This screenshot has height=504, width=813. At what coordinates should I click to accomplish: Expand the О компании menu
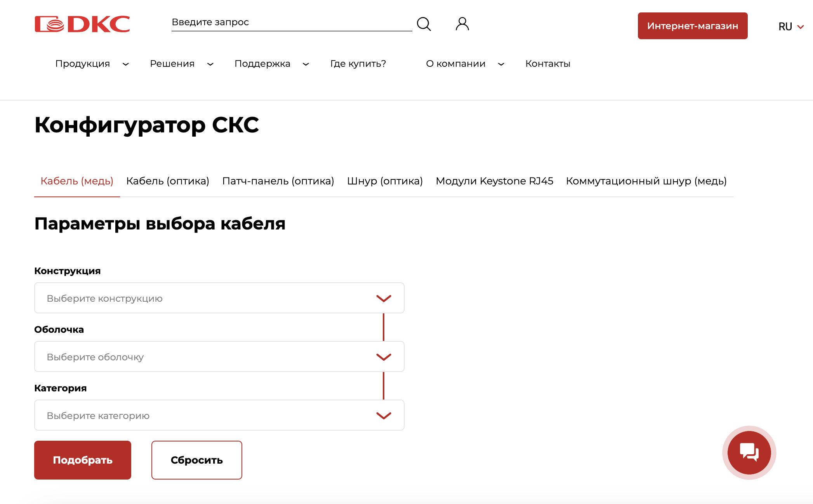pos(465,64)
